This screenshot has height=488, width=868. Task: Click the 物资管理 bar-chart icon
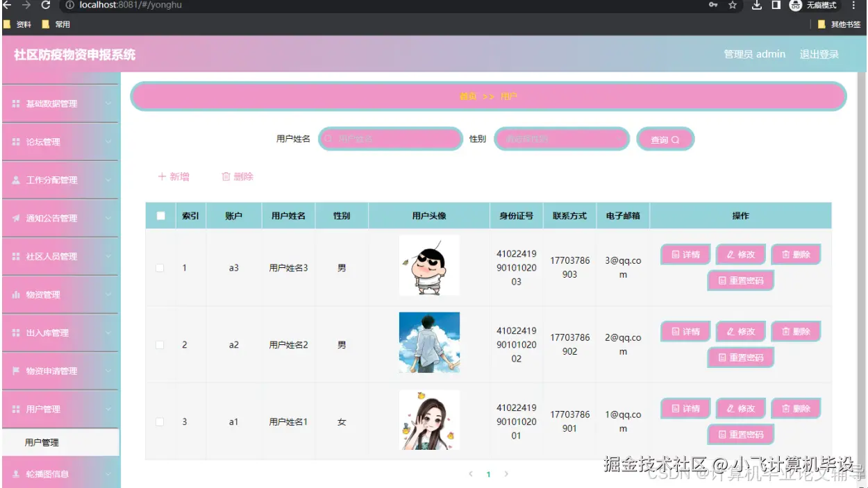pyautogui.click(x=16, y=294)
